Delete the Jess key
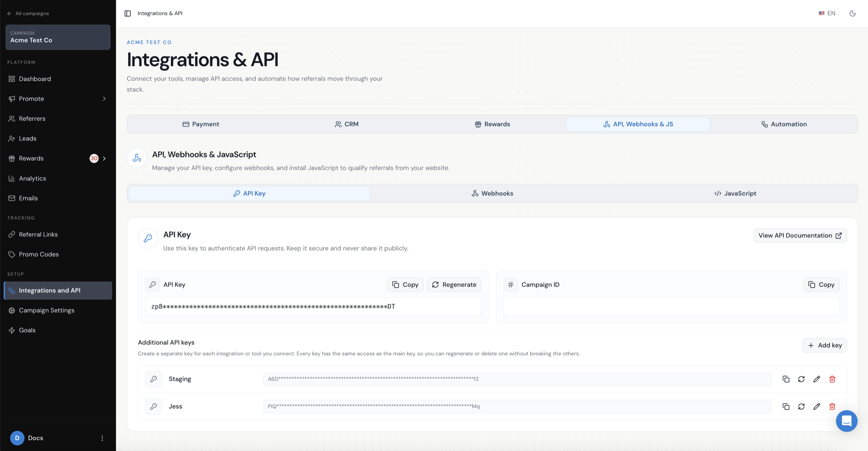The height and width of the screenshot is (451, 868). (x=832, y=406)
